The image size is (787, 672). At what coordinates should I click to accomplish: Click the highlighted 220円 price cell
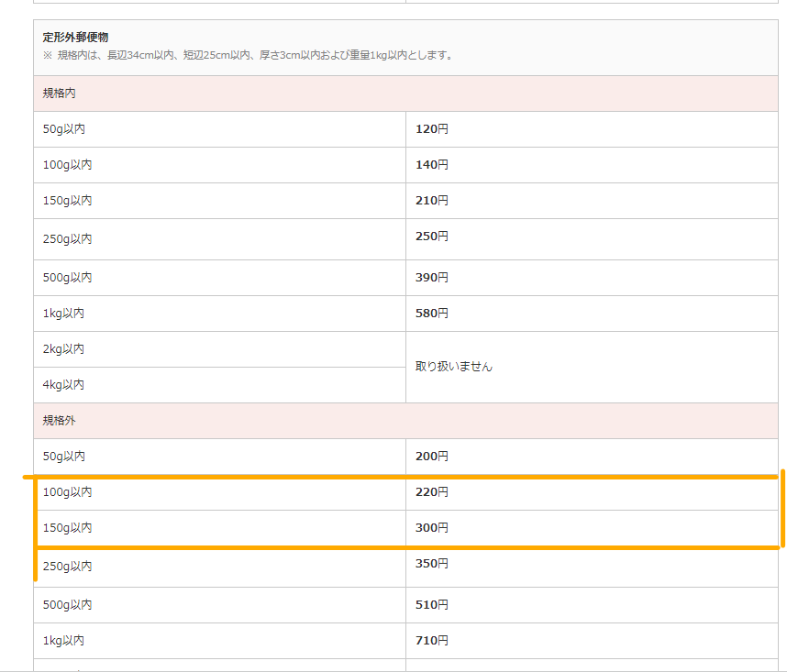pos(432,492)
